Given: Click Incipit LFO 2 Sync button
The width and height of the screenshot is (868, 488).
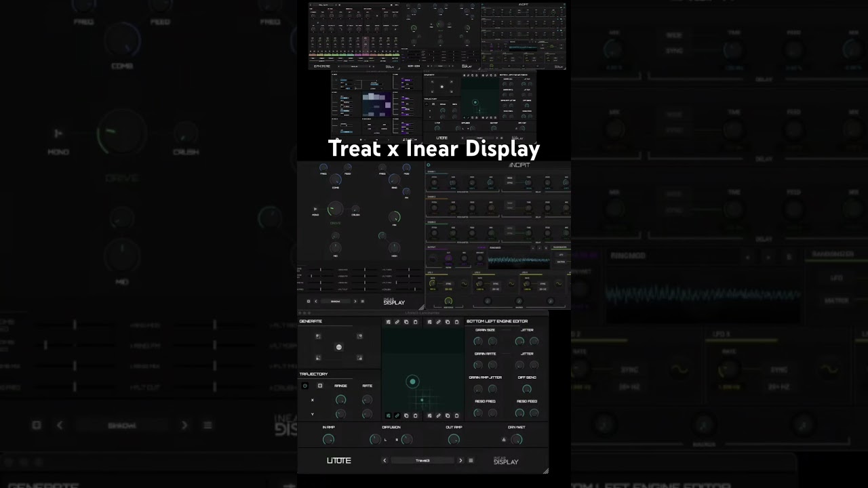Looking at the screenshot, I should point(496,283).
